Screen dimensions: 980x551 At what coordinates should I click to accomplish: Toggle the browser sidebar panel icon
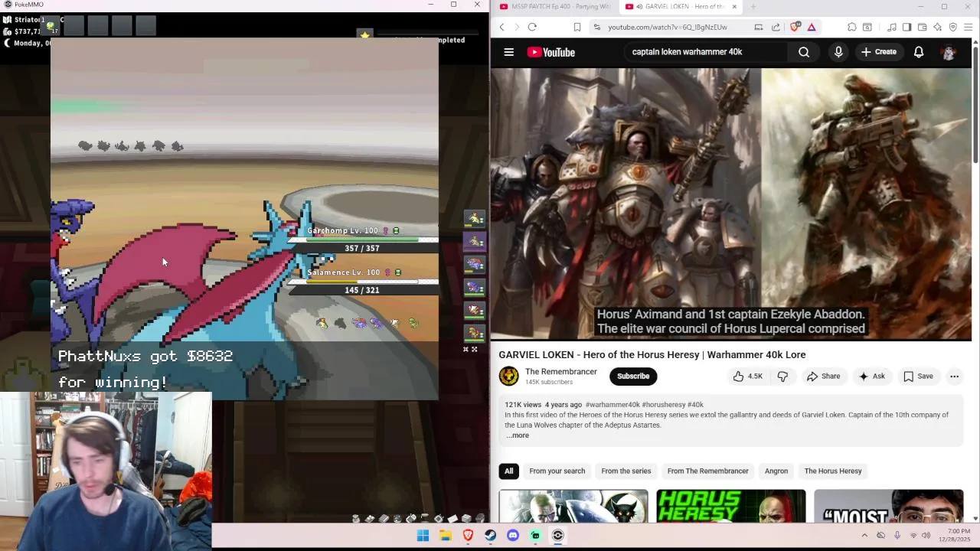906,27
